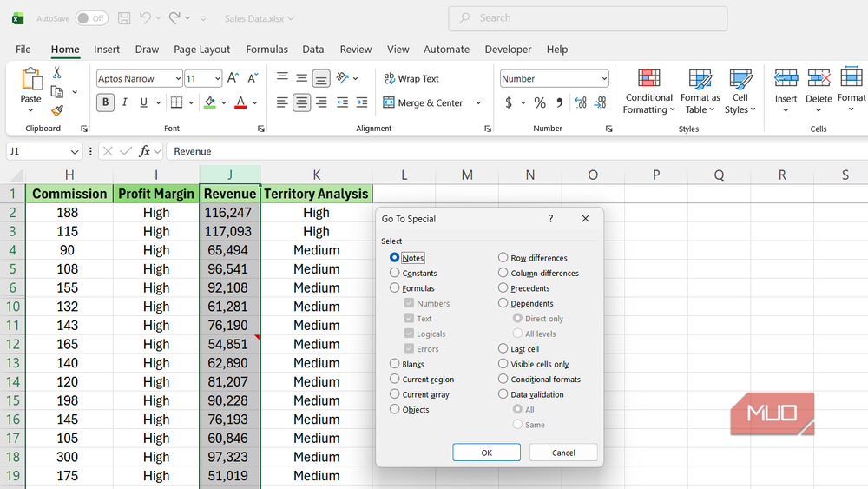This screenshot has width=868, height=489.
Task: Open the Number format dropdown
Action: click(604, 79)
